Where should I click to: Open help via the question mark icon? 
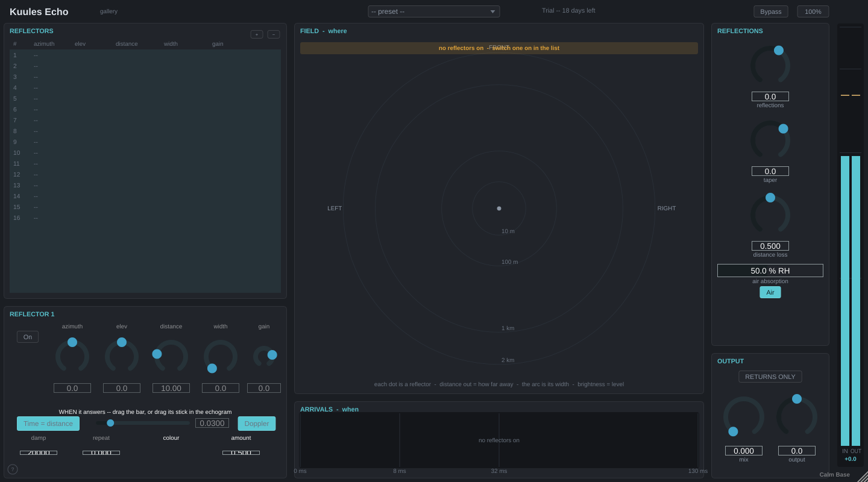13,469
